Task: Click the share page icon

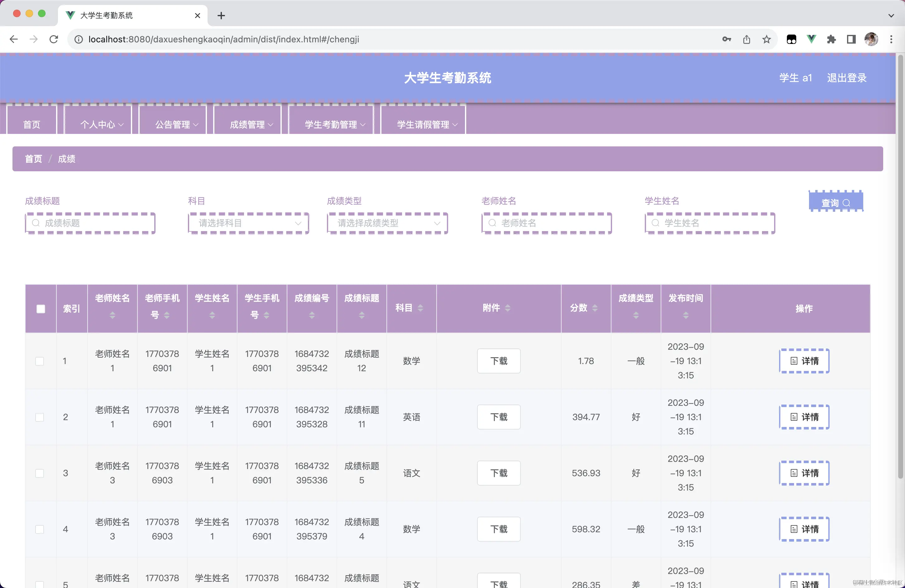Action: [746, 39]
